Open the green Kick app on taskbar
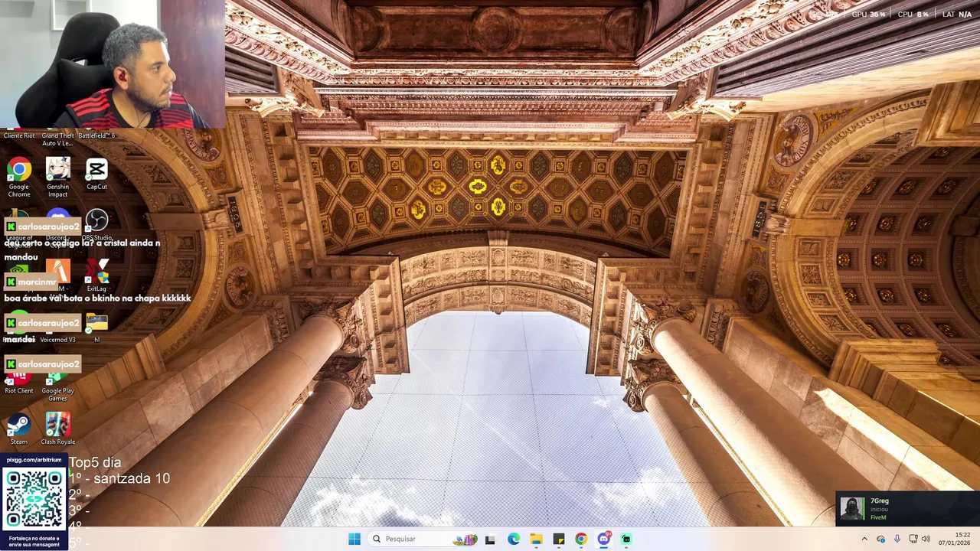The width and height of the screenshot is (980, 551). click(x=626, y=539)
